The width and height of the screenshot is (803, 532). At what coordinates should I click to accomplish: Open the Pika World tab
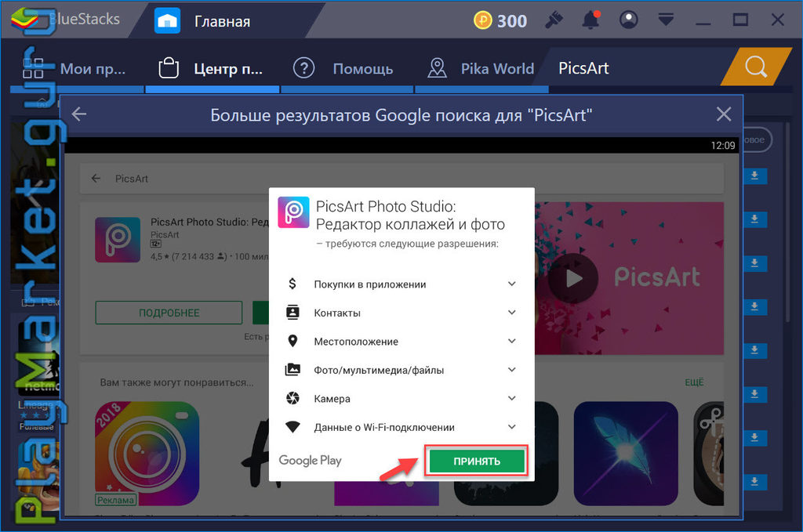[481, 68]
